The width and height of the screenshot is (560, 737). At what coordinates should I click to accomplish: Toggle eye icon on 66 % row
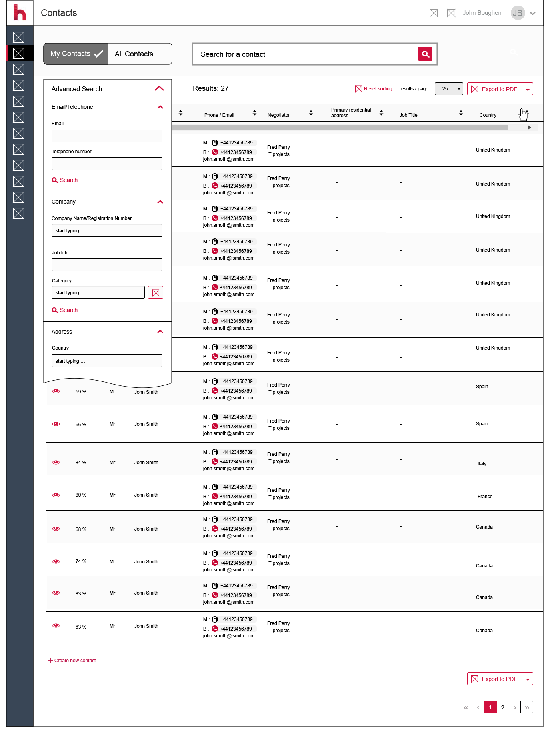(56, 424)
